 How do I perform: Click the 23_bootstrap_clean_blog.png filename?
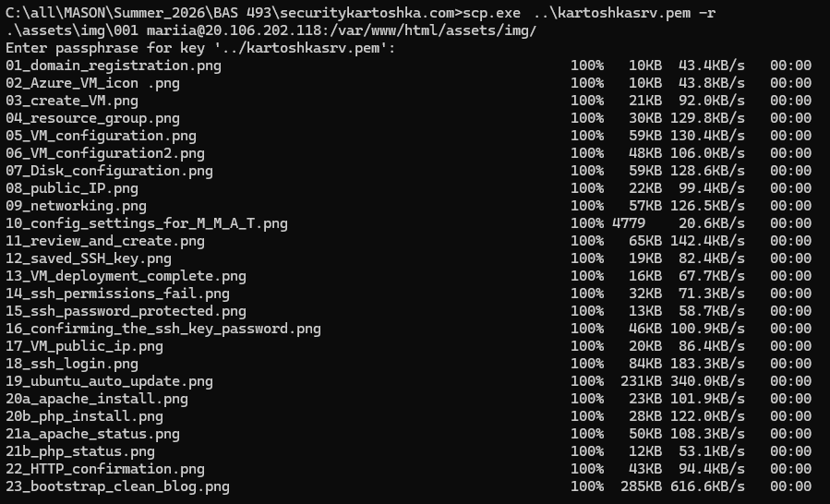117,486
